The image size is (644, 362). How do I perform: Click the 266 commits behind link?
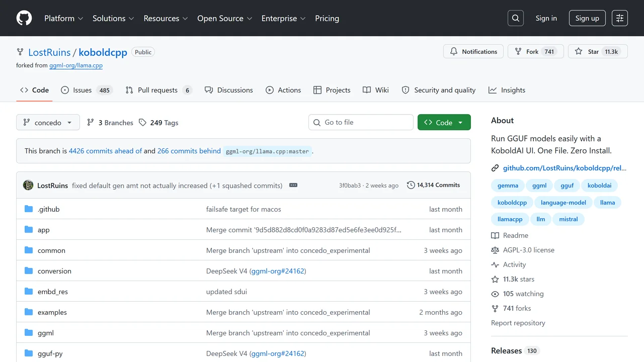(x=189, y=151)
